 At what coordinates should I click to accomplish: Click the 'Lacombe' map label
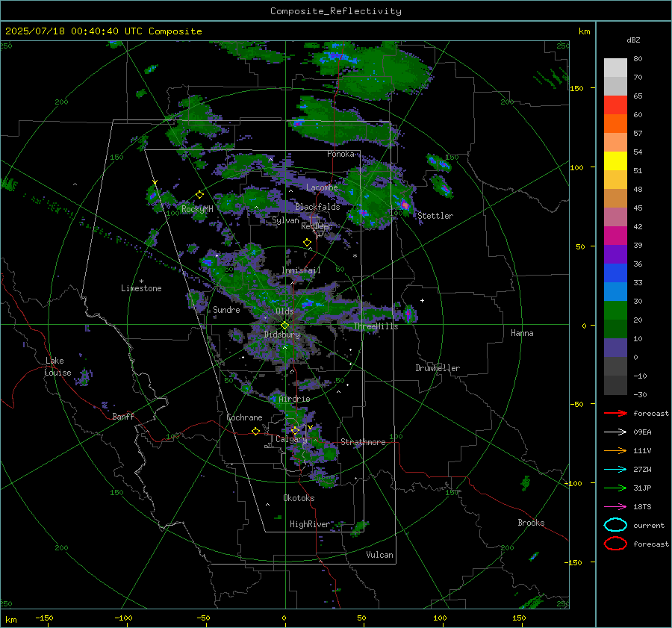point(322,187)
